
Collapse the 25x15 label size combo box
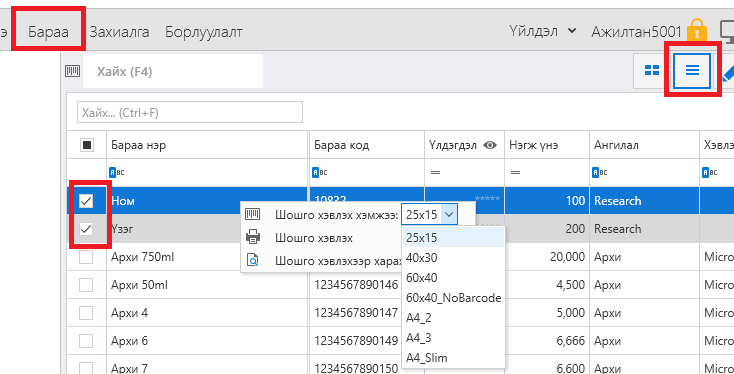(x=448, y=214)
